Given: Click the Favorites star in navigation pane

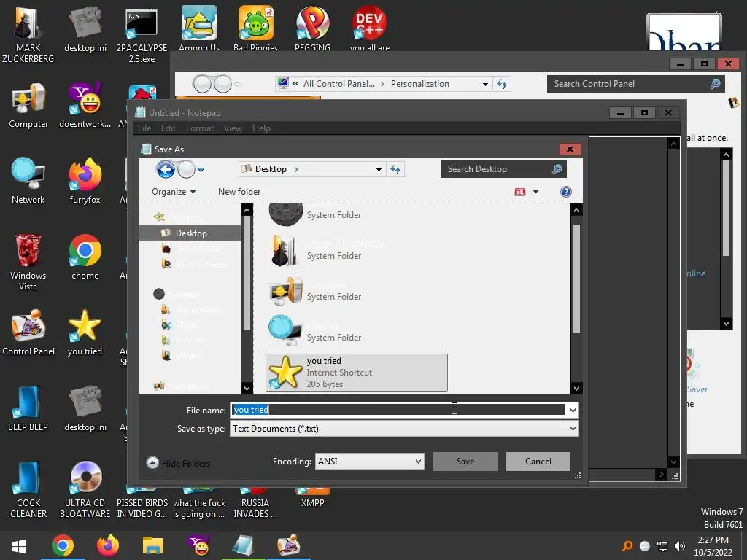Looking at the screenshot, I should pyautogui.click(x=159, y=217).
